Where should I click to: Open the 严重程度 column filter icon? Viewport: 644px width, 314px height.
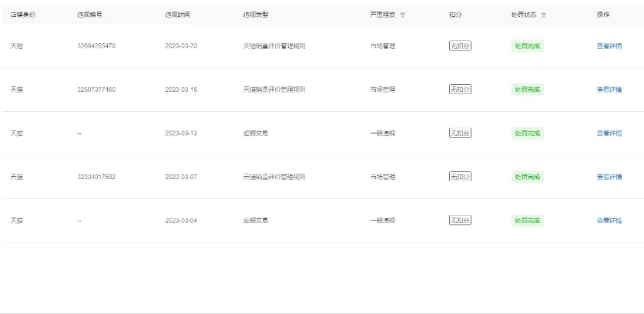(402, 15)
